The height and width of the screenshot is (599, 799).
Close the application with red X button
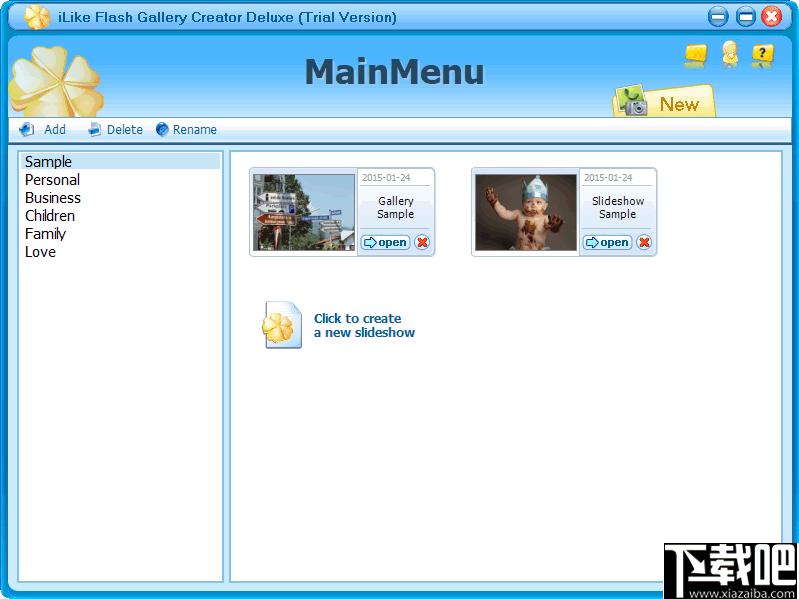click(771, 17)
